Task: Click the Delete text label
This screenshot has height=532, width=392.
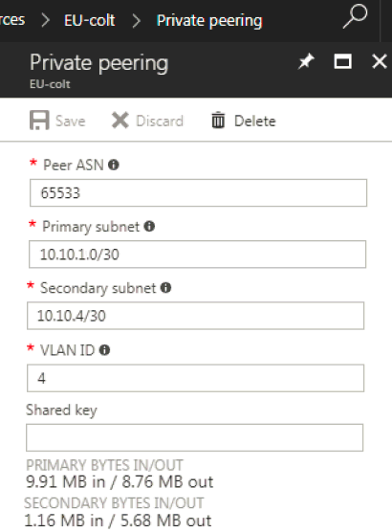Action: [x=255, y=122]
